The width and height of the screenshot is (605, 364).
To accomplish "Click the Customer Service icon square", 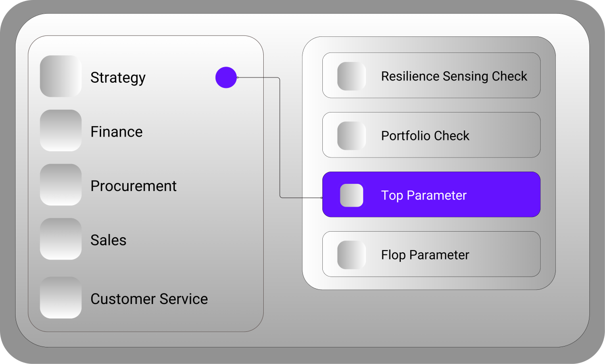I will [x=60, y=298].
